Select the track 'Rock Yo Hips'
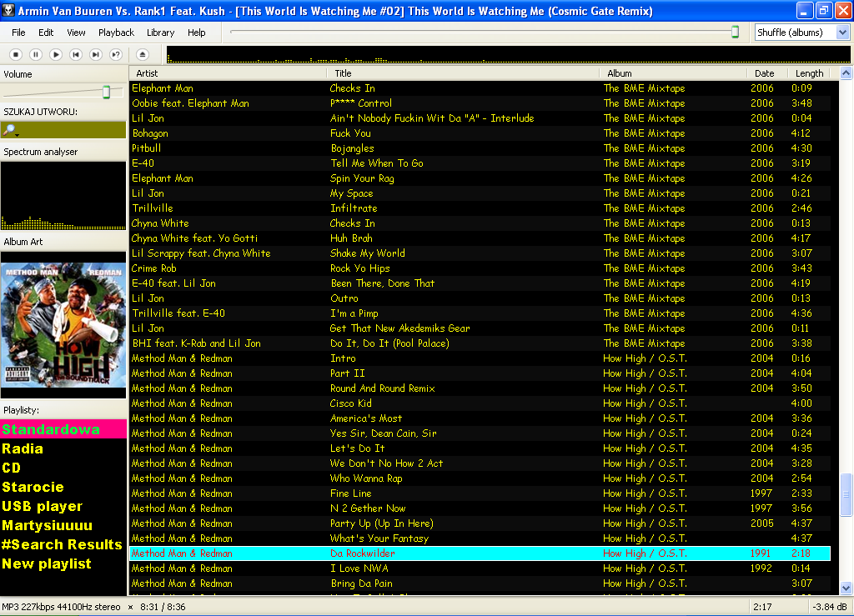 click(480, 268)
